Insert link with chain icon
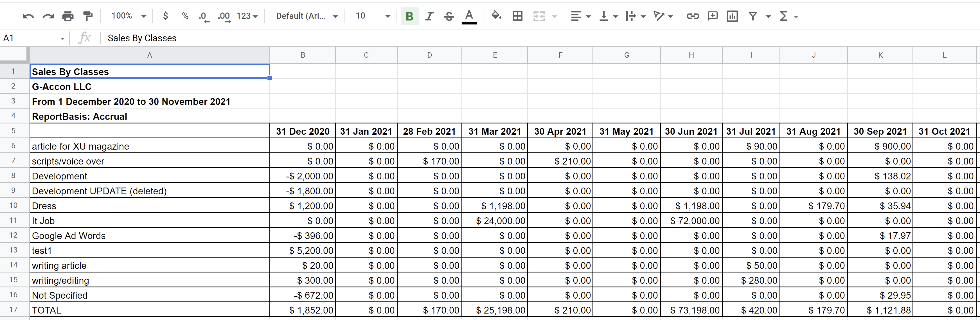 point(692,16)
